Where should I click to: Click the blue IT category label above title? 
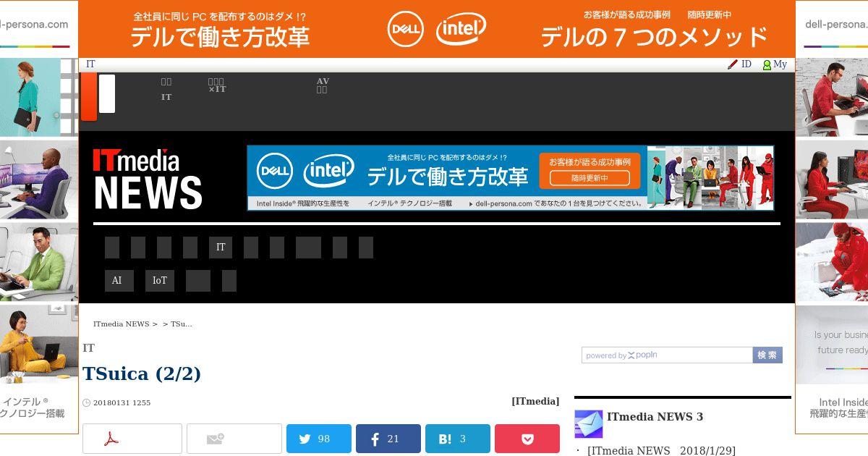point(88,348)
